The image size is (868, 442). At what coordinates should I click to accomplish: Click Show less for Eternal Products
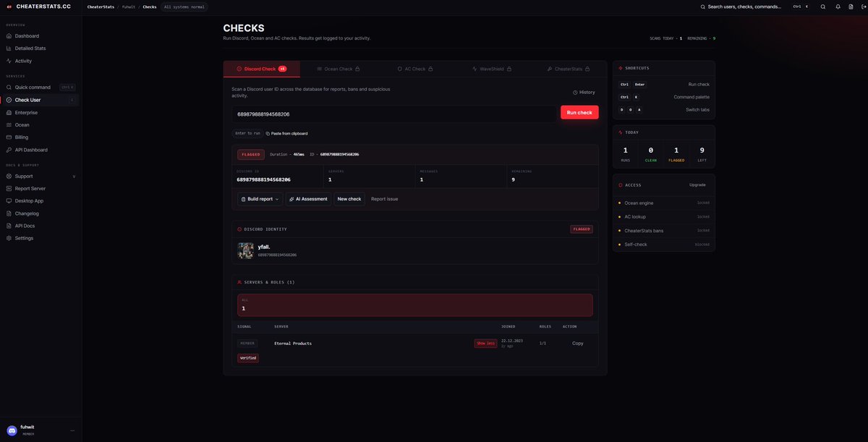[485, 344]
